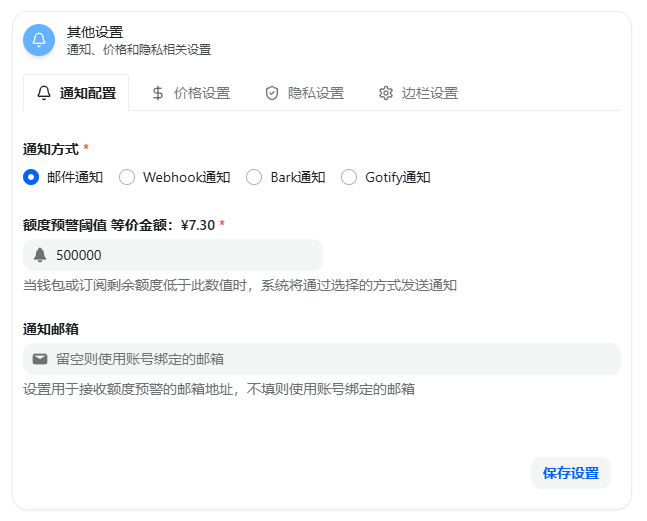Click the hint text below the email field
Viewport: 647px width, 521px height.
[219, 389]
